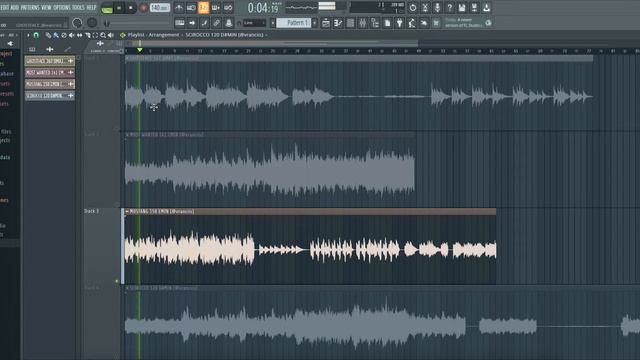Select the Playlist delete tool

(64, 36)
